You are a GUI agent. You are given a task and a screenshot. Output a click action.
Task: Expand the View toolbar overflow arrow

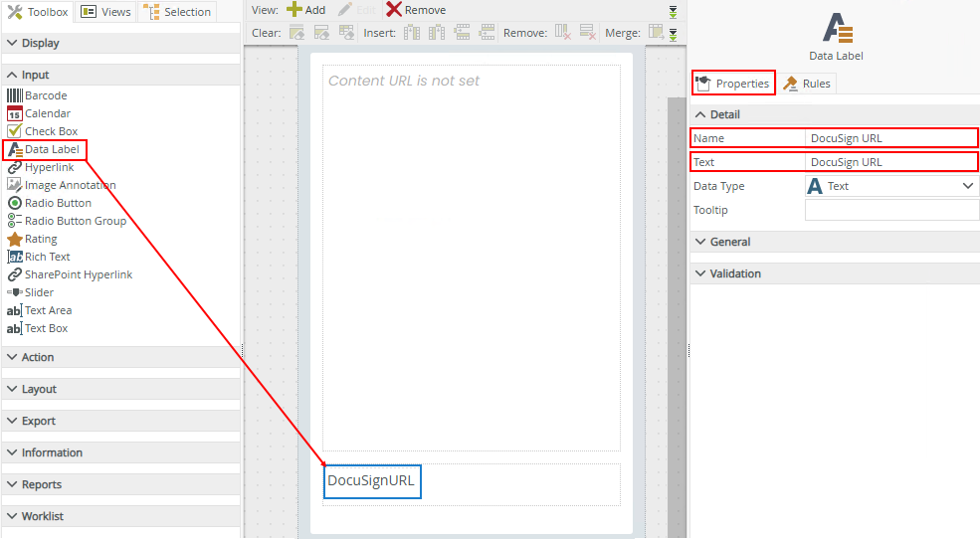click(x=674, y=12)
